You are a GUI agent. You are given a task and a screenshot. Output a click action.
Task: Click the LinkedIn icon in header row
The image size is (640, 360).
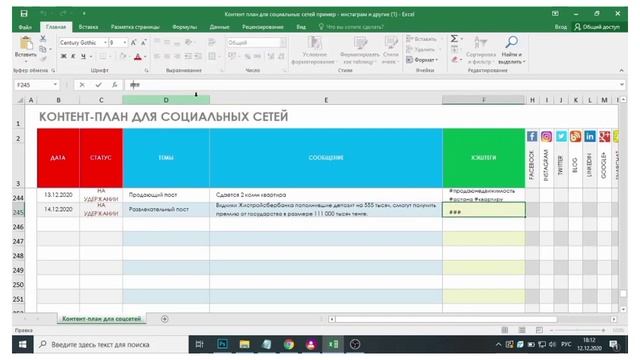(590, 136)
